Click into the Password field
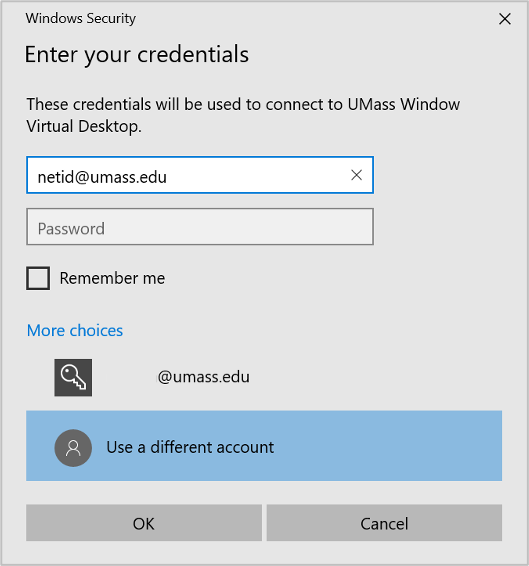Image resolution: width=529 pixels, height=566 pixels. coord(200,227)
